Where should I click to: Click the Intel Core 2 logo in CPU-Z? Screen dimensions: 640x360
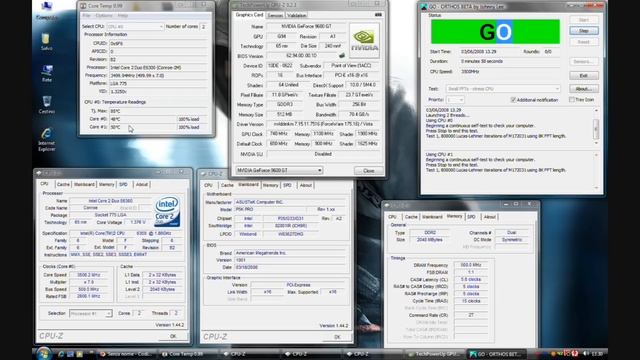(167, 211)
